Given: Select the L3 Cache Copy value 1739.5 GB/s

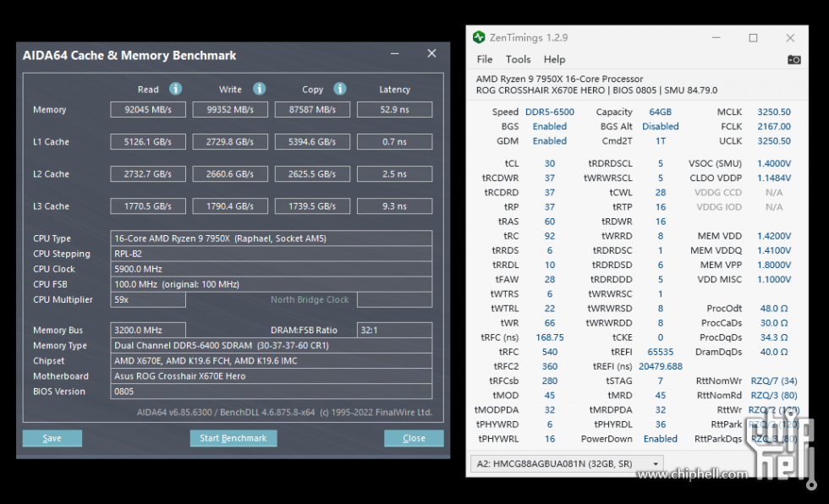Looking at the screenshot, I should (312, 206).
